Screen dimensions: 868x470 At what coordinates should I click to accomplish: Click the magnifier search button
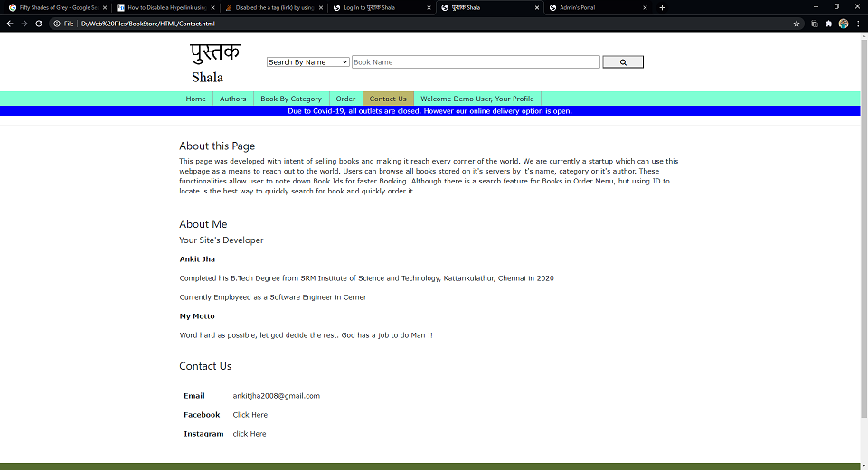[623, 62]
